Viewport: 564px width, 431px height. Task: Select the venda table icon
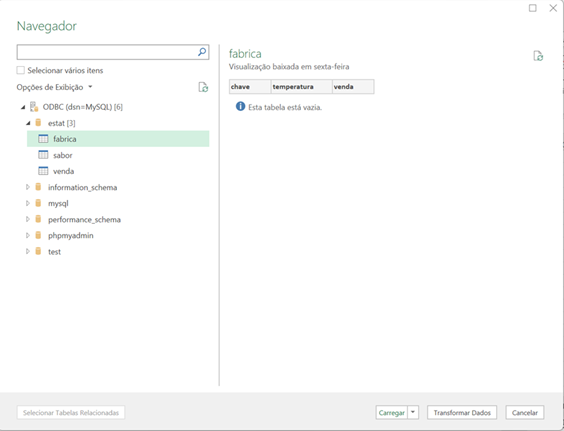[43, 171]
